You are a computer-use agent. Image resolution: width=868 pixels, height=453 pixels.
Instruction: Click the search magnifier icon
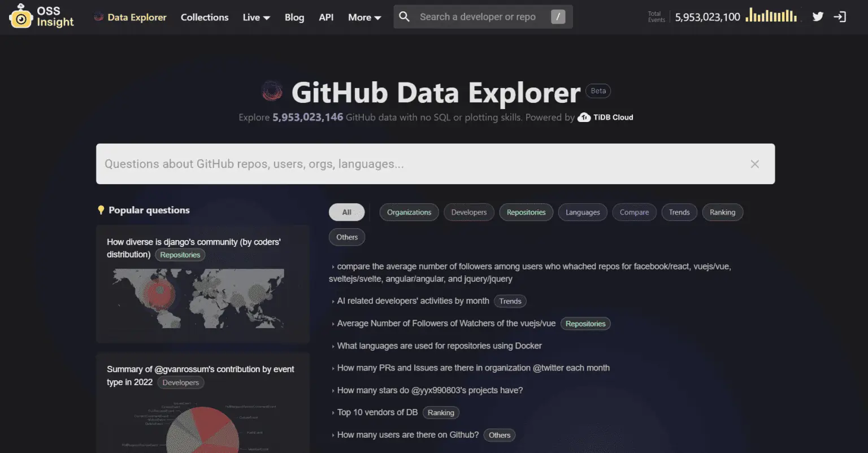point(404,16)
